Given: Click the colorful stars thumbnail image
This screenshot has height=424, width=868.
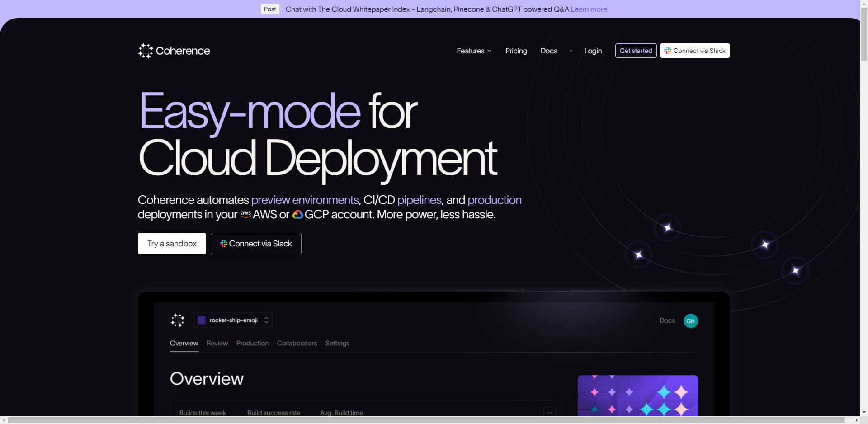Looking at the screenshot, I should [x=638, y=396].
